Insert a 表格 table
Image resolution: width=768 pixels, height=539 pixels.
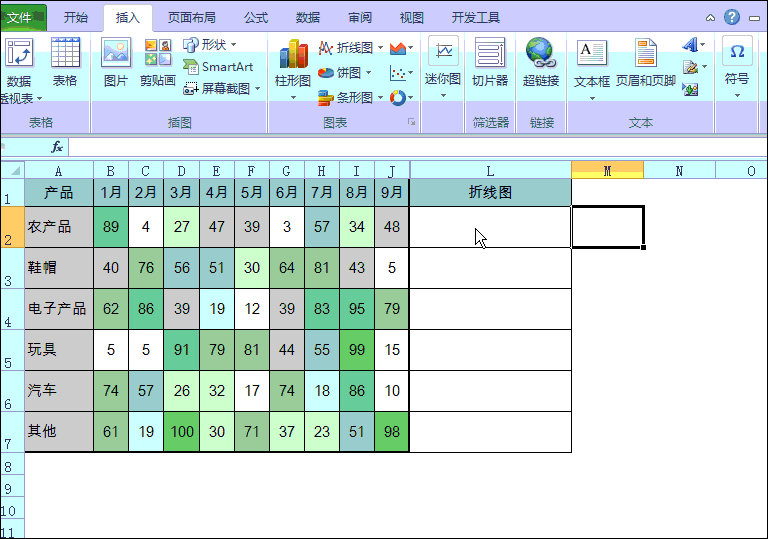pos(65,52)
